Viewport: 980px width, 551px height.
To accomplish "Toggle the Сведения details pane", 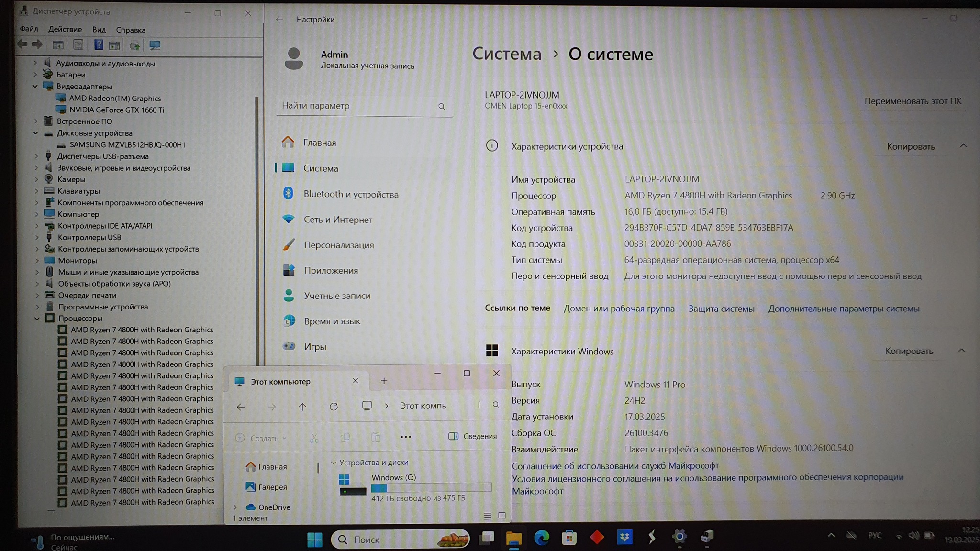I will click(472, 436).
